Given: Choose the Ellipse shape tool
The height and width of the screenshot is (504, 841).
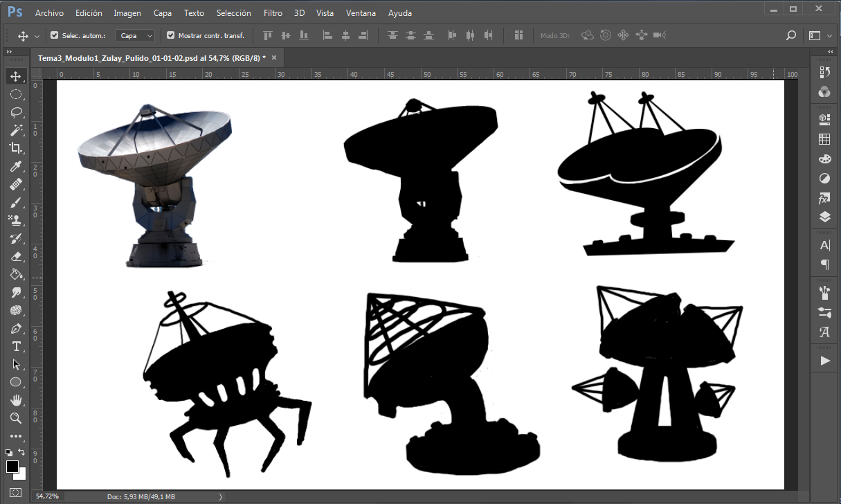Looking at the screenshot, I should click(x=16, y=382).
